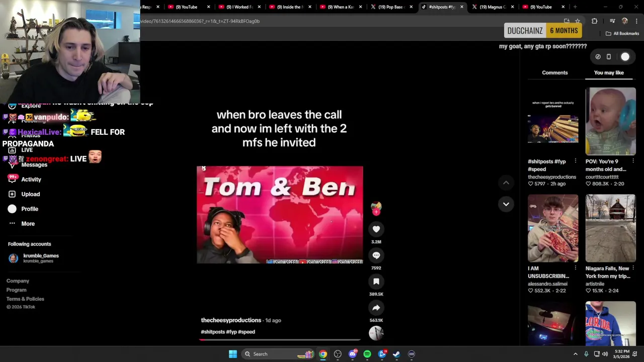This screenshot has width=644, height=362.
Task: Click the white circle profile avatar top right
Action: [625, 57]
